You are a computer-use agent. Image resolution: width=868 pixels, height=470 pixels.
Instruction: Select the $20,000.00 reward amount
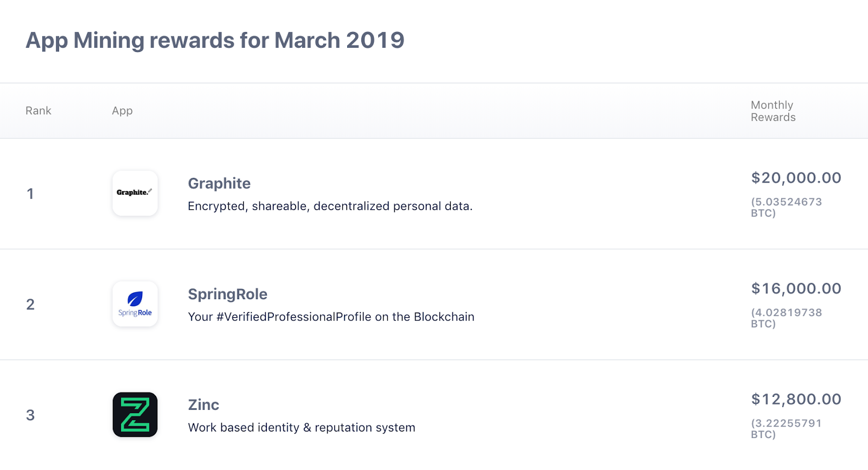[796, 178]
